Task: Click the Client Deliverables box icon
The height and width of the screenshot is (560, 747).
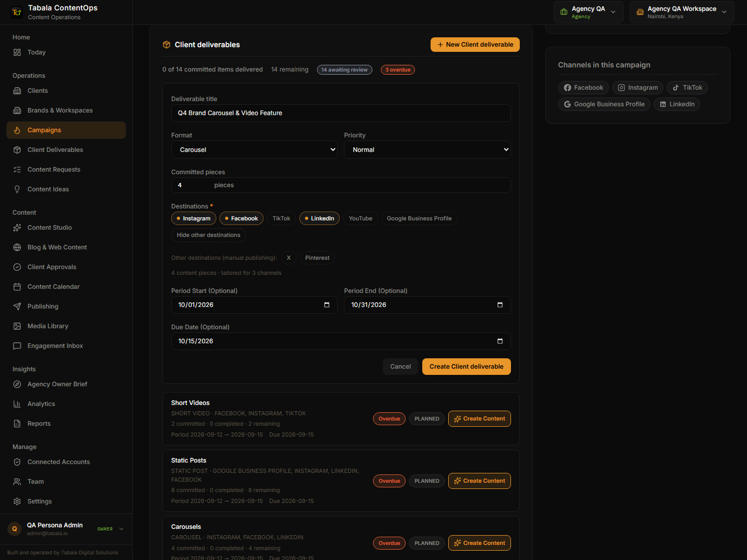Action: click(x=17, y=150)
